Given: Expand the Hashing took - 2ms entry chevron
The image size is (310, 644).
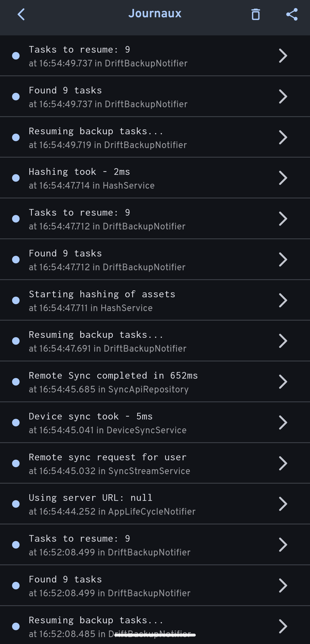Looking at the screenshot, I should pyautogui.click(x=283, y=178).
